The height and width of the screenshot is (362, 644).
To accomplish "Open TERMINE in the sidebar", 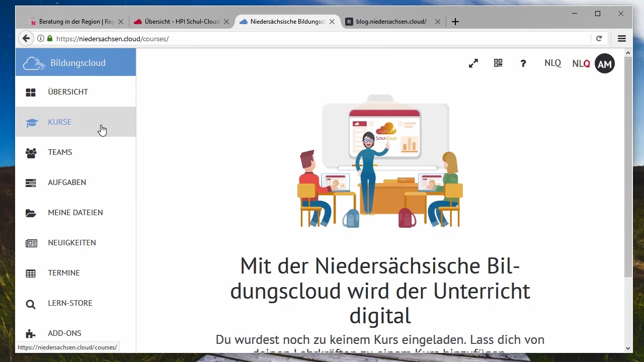I will 75,273.
